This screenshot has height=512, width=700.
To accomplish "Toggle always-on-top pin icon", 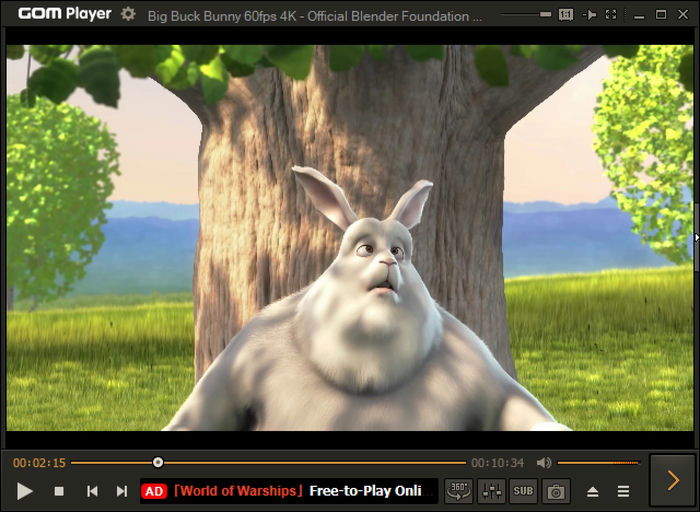I will tap(589, 15).
